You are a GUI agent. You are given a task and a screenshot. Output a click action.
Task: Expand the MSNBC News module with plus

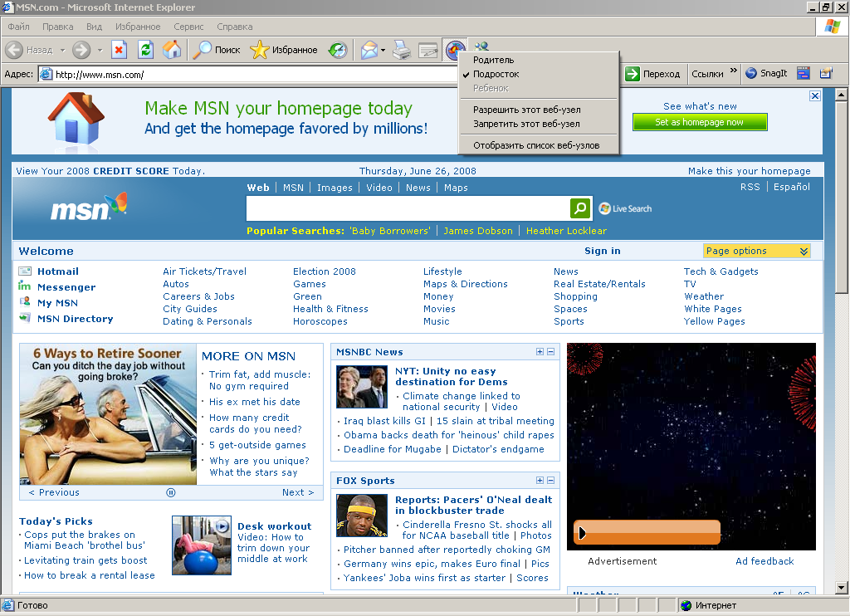tap(540, 352)
